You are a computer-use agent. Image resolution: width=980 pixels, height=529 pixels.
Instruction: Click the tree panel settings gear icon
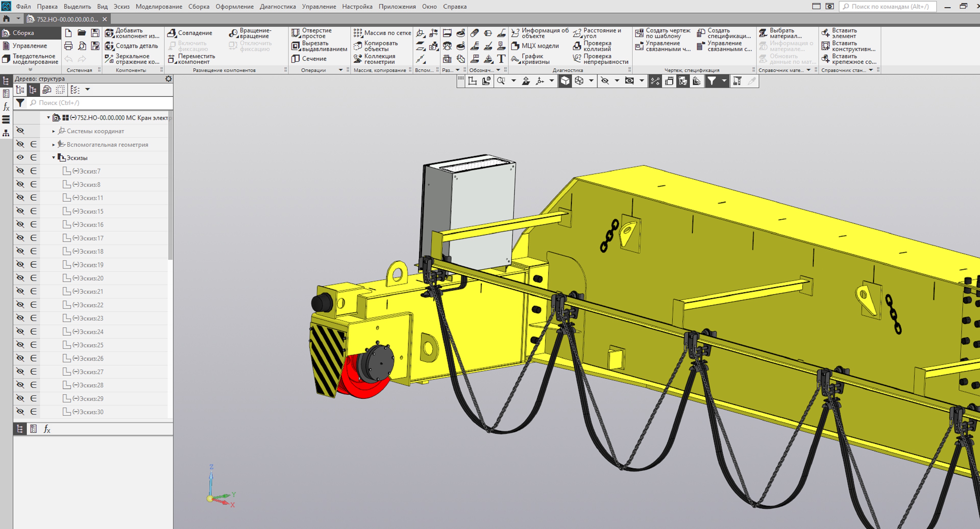coord(168,79)
